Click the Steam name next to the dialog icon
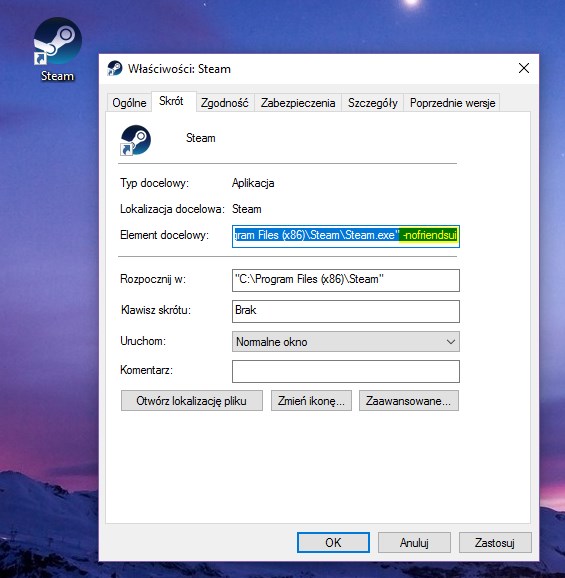This screenshot has height=578, width=565. tap(200, 138)
